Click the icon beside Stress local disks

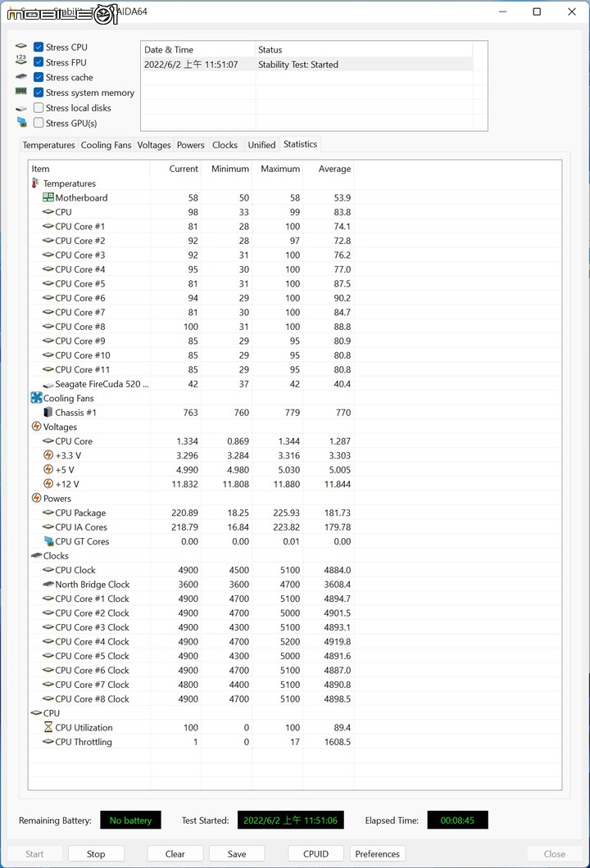21,108
